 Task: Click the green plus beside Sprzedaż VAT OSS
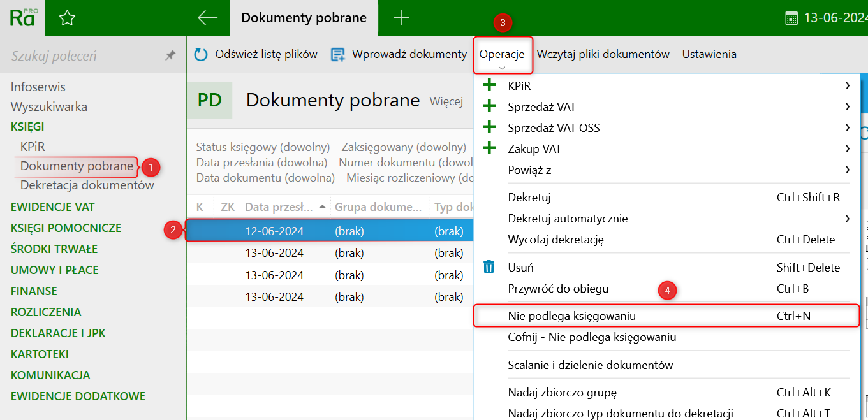click(x=490, y=127)
